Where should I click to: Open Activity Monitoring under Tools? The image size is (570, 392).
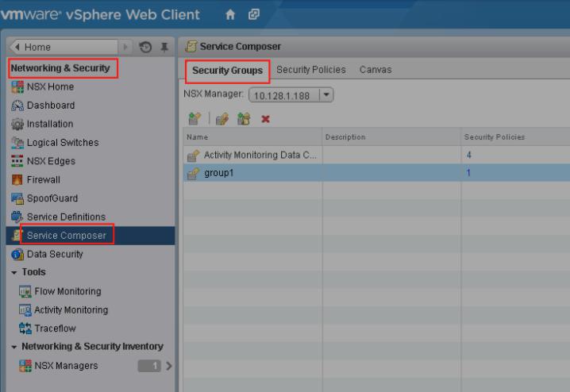point(71,310)
